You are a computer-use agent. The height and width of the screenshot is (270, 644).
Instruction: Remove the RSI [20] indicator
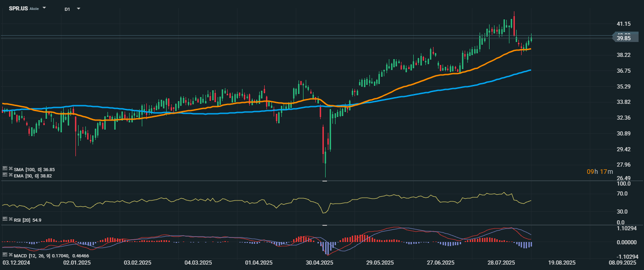click(x=11, y=219)
